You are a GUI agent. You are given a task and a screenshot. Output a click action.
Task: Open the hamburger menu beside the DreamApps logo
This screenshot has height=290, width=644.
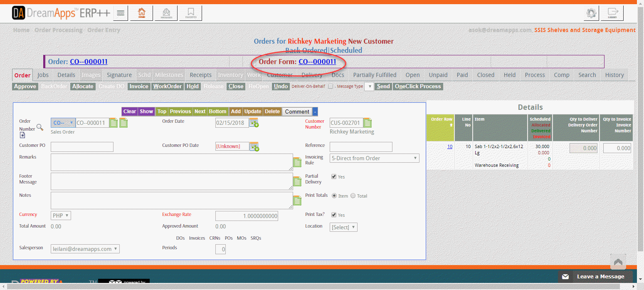pos(121,13)
